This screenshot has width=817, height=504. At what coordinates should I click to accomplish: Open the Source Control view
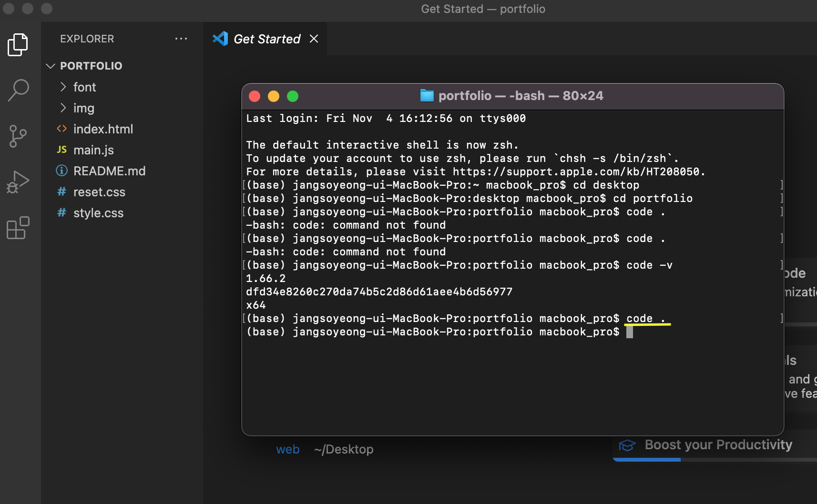(18, 136)
